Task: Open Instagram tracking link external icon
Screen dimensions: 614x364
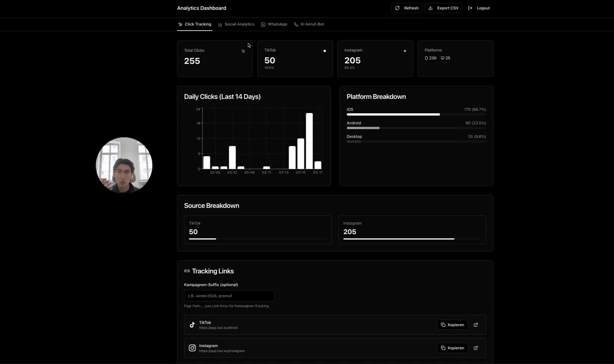Action: pos(476,348)
